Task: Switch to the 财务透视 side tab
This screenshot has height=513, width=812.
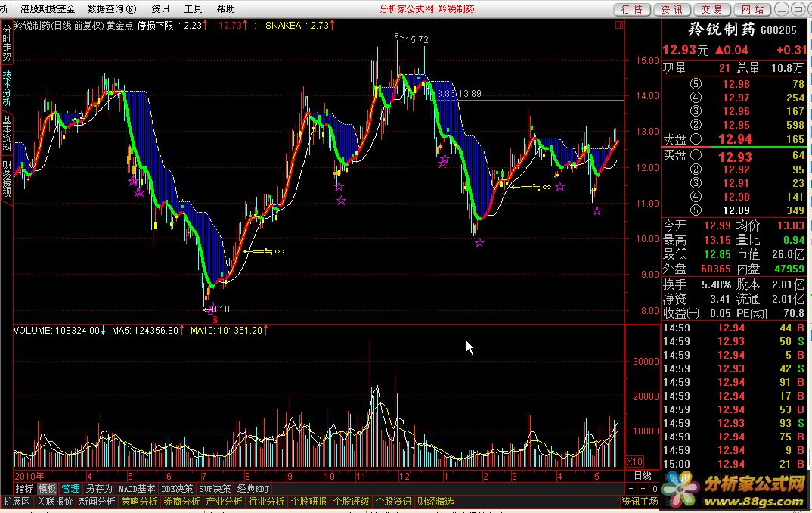Action: [7, 179]
